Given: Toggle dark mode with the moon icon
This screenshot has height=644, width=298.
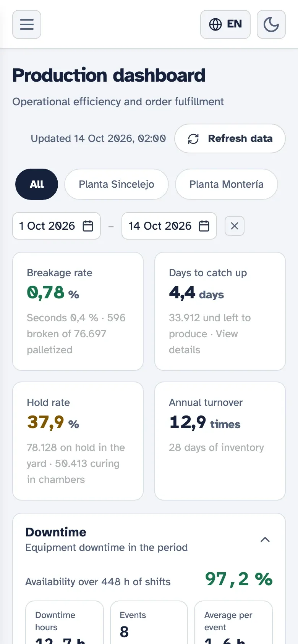Looking at the screenshot, I should click(271, 24).
